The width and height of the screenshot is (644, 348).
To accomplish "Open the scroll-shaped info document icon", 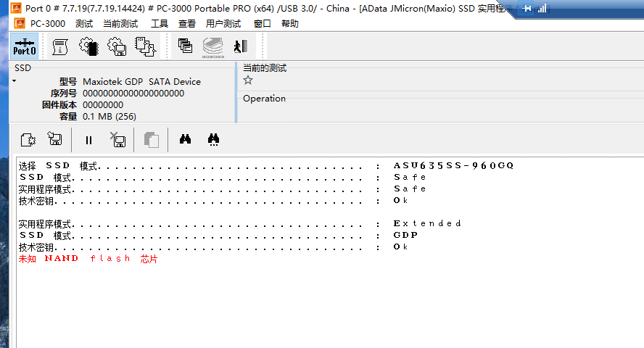I will pyautogui.click(x=62, y=47).
